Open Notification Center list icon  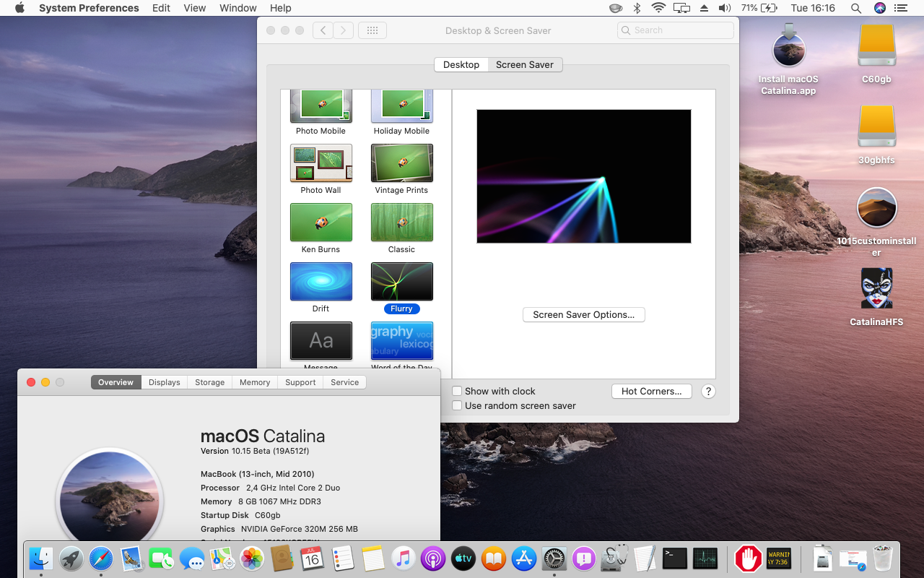coord(900,8)
